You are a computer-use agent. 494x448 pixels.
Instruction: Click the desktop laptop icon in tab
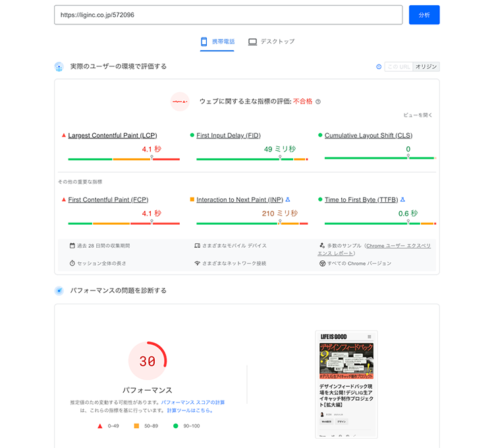252,42
